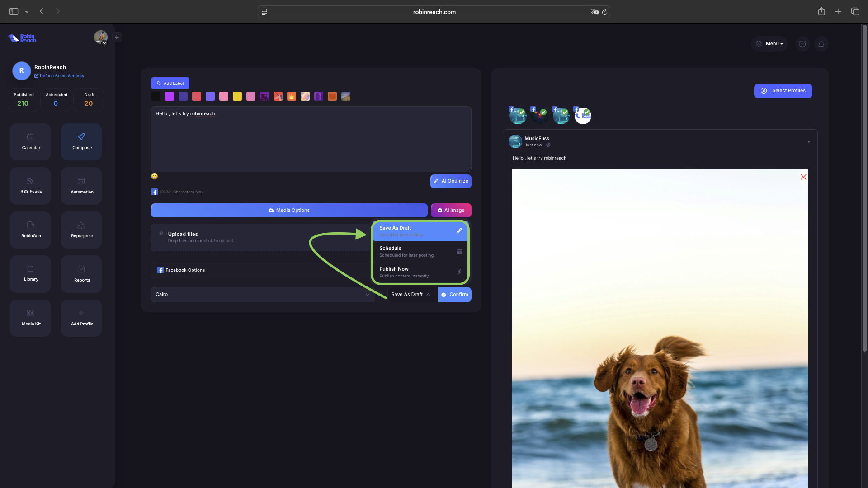Open RSS Feeds from the sidebar
The width and height of the screenshot is (868, 488).
click(30, 185)
